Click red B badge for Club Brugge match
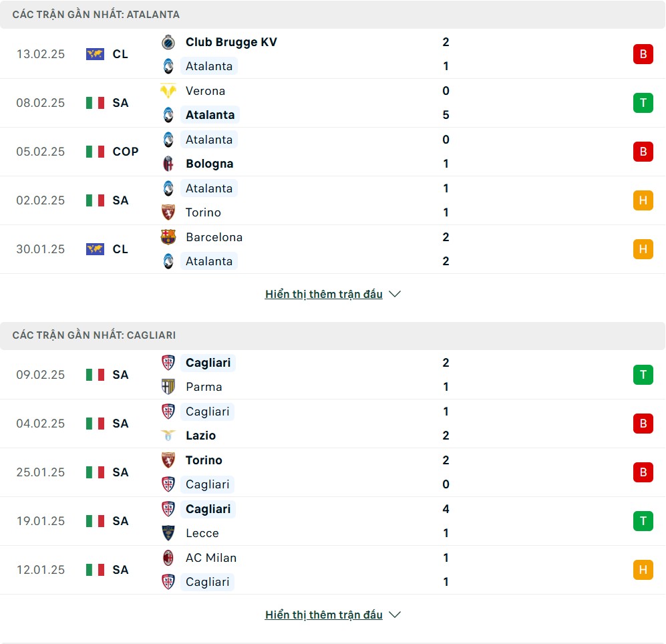The height and width of the screenshot is (644, 666). (643, 54)
